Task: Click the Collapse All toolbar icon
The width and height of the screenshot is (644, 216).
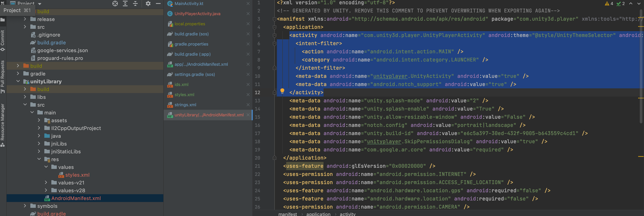Action: coord(135,4)
